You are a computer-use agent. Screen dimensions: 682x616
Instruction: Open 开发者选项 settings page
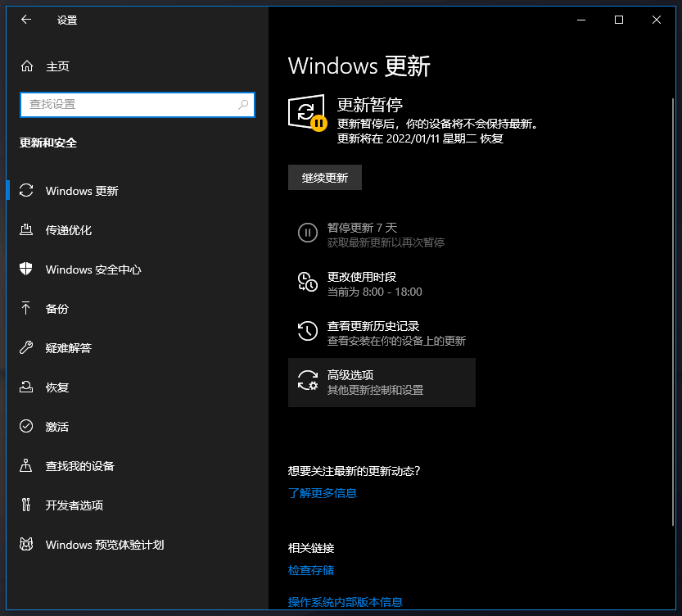coord(137,505)
